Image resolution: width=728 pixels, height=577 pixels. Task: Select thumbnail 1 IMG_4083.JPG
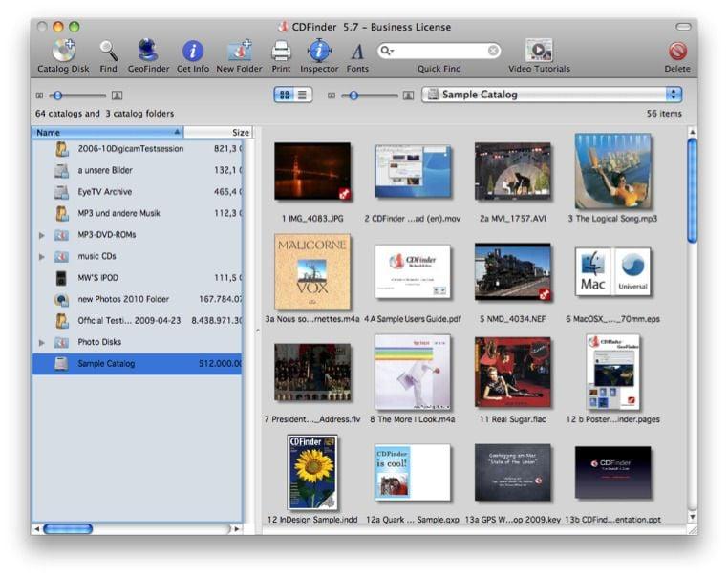[x=312, y=171]
